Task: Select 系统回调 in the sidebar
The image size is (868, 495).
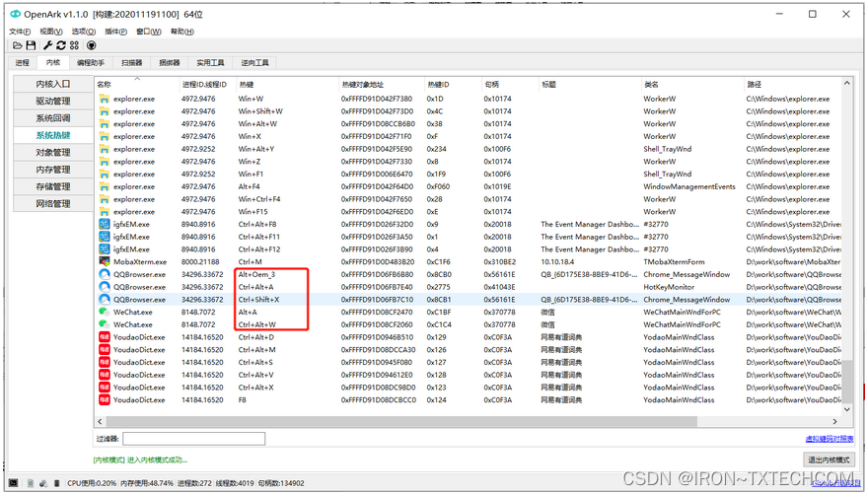Action: pyautogui.click(x=53, y=118)
